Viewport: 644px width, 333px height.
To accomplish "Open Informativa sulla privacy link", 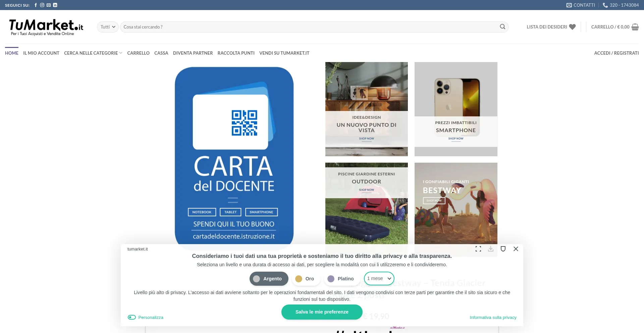I will [493, 317].
